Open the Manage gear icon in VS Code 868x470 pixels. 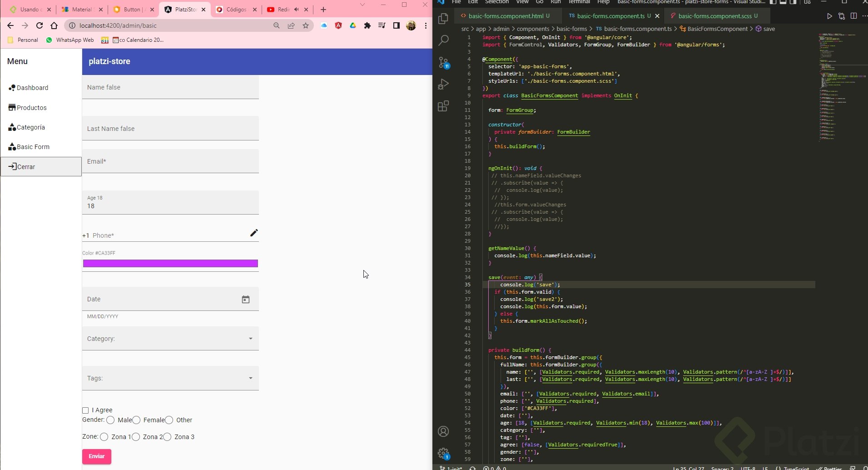(443, 453)
